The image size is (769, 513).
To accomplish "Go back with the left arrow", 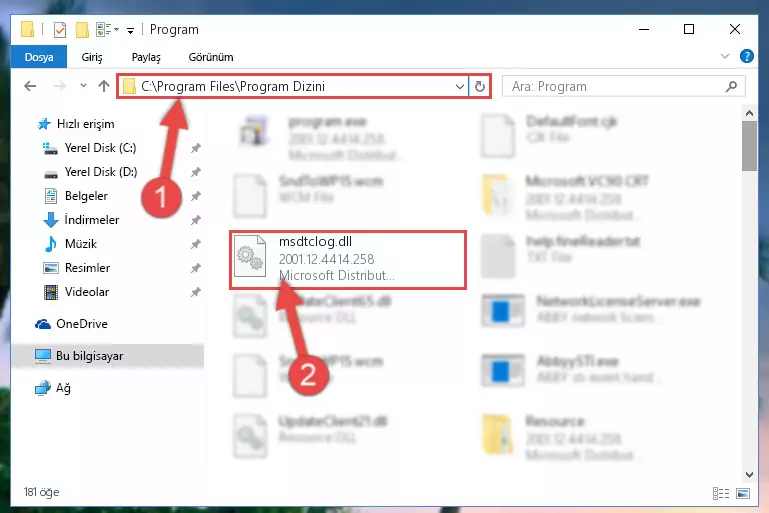I will pos(30,86).
